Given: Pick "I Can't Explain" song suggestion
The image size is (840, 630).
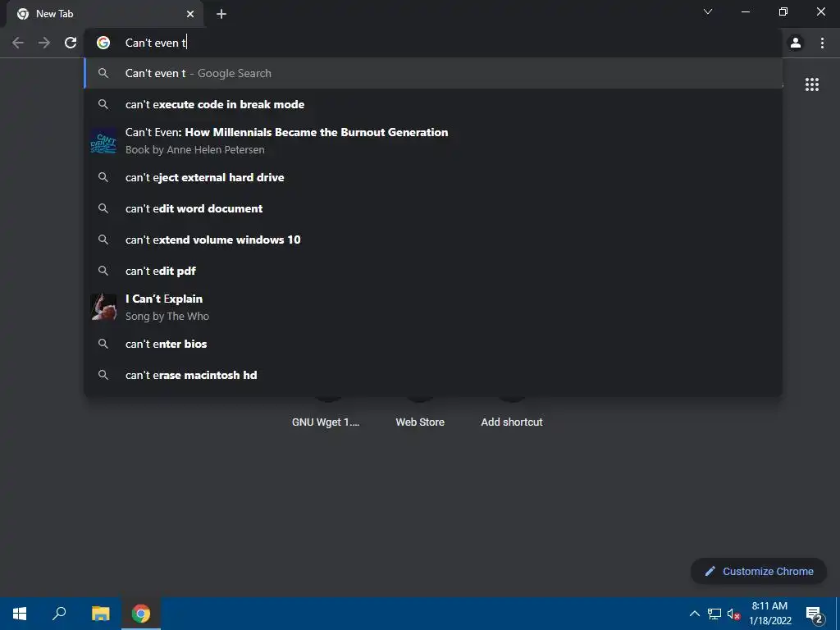Looking at the screenshot, I should coord(433,308).
